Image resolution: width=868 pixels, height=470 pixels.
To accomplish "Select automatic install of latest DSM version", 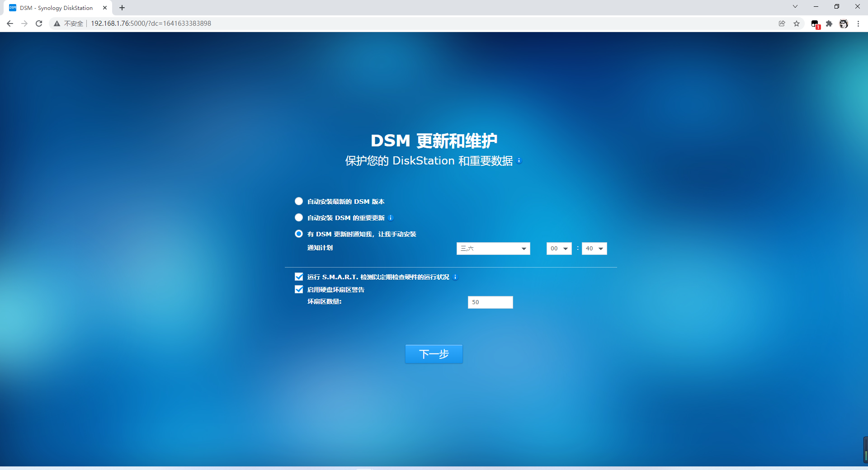I will click(299, 201).
